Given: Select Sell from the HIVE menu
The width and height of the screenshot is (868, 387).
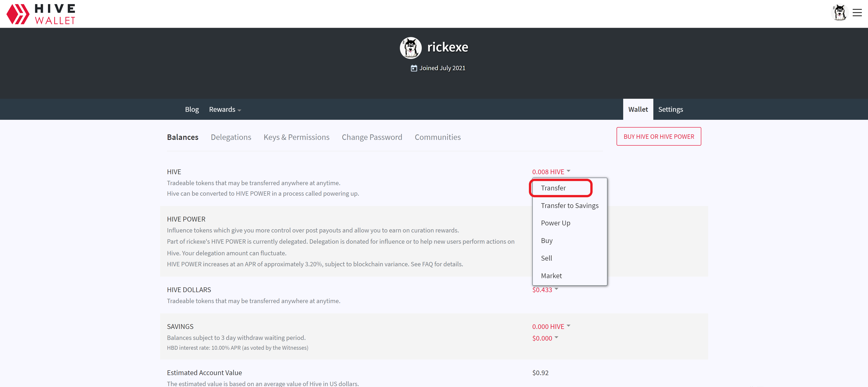Looking at the screenshot, I should point(570,258).
